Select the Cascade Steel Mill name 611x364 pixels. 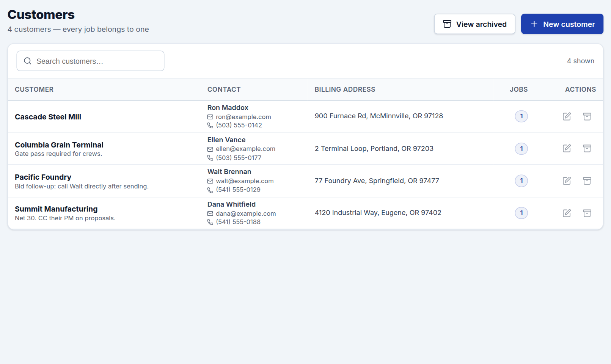coord(48,117)
